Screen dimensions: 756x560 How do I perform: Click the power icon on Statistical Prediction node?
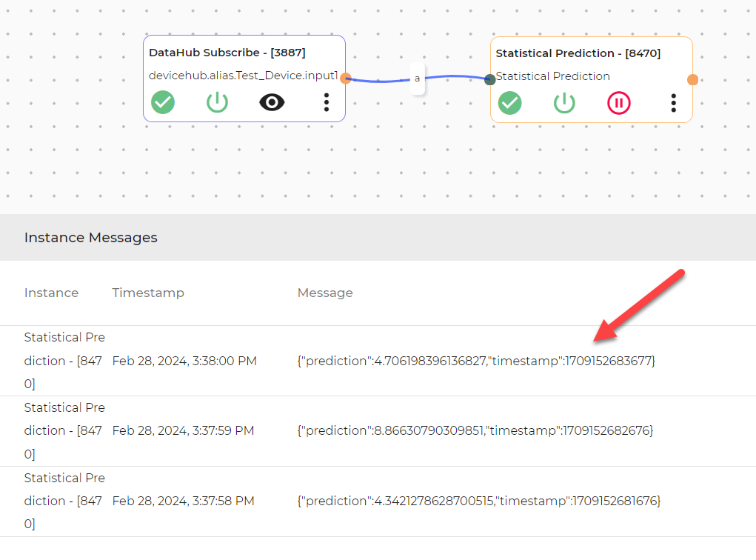coord(564,103)
